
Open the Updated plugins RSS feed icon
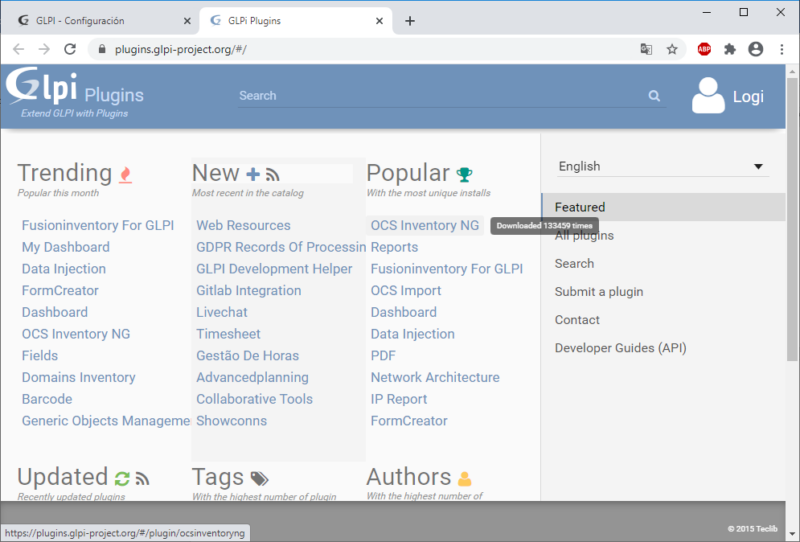tap(142, 478)
